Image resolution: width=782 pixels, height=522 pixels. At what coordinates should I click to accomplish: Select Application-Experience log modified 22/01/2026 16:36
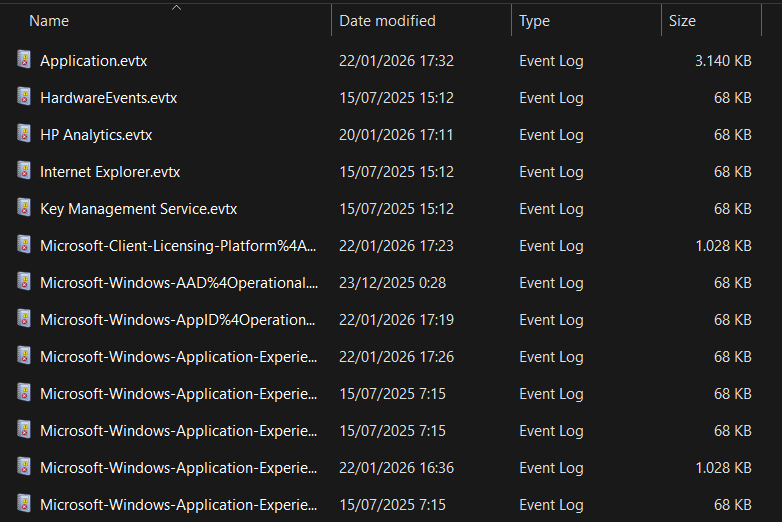(179, 468)
